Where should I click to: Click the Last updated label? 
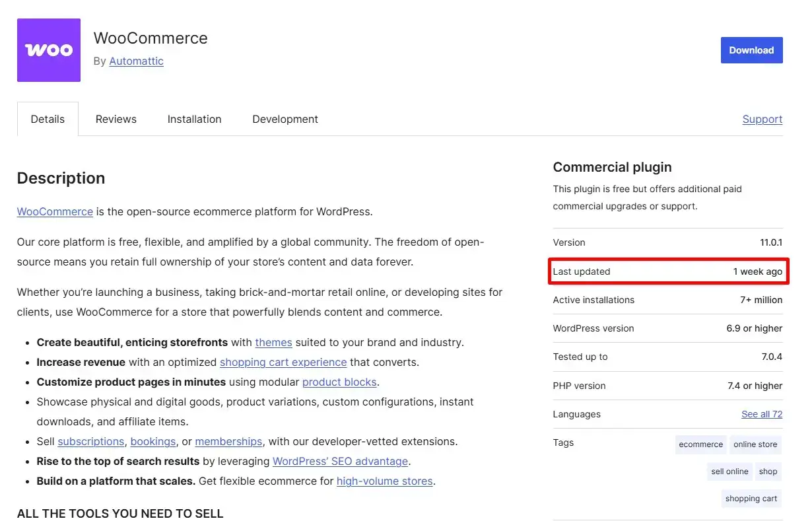click(582, 271)
